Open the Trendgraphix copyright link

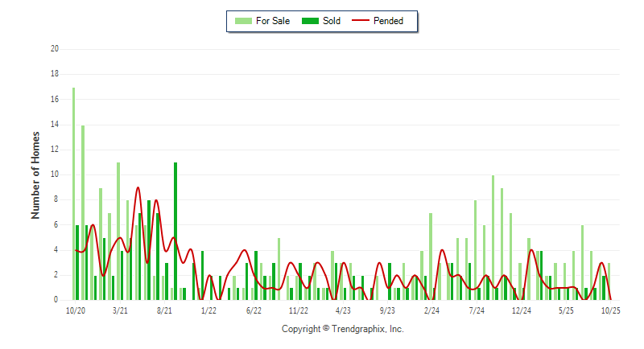point(342,329)
